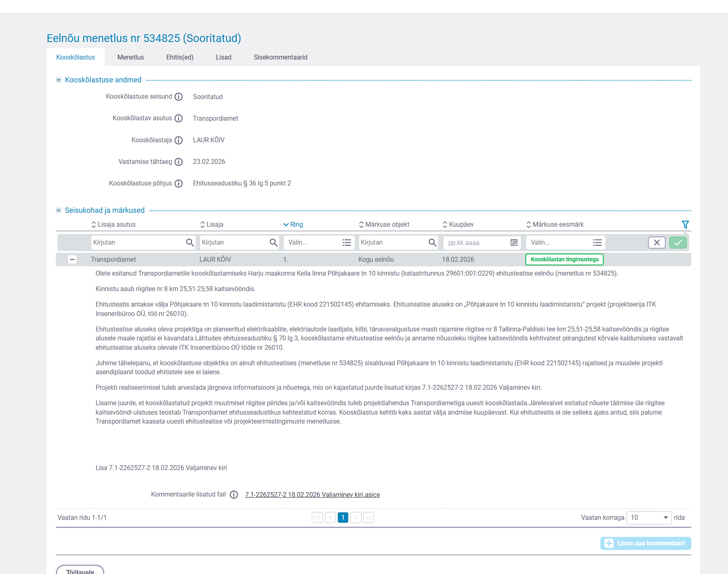Click search icon in Lisaja asutus filter

coord(190,243)
